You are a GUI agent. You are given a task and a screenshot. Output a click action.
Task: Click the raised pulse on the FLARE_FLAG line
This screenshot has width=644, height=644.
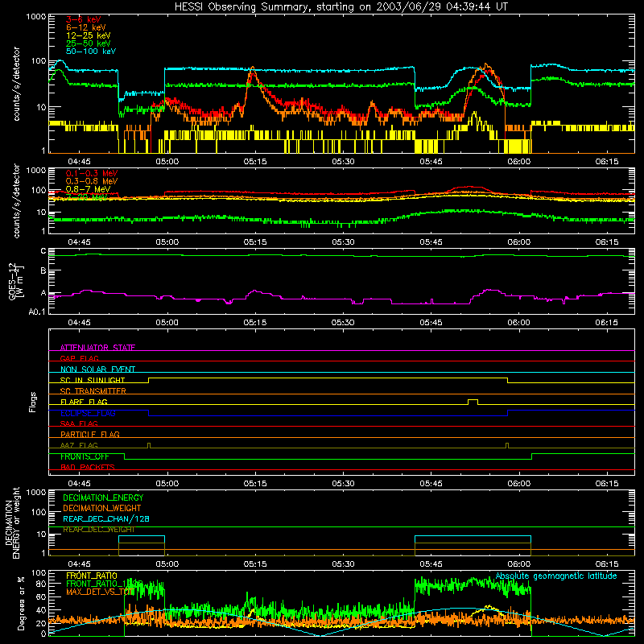coord(473,401)
